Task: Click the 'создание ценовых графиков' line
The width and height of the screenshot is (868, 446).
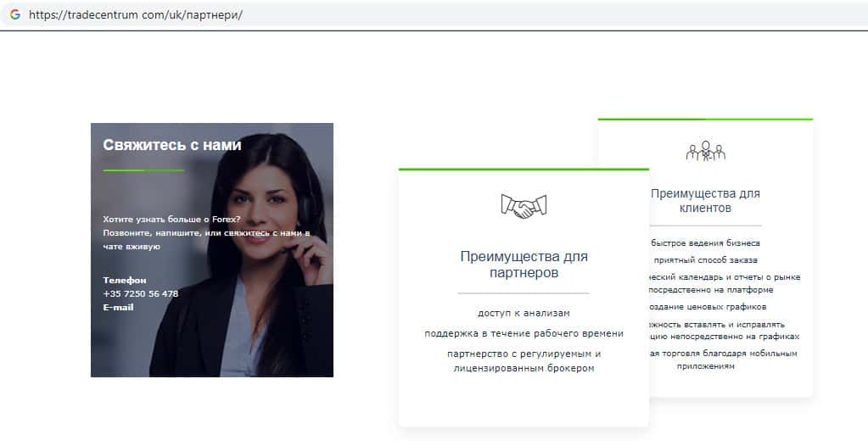Action: [708, 307]
